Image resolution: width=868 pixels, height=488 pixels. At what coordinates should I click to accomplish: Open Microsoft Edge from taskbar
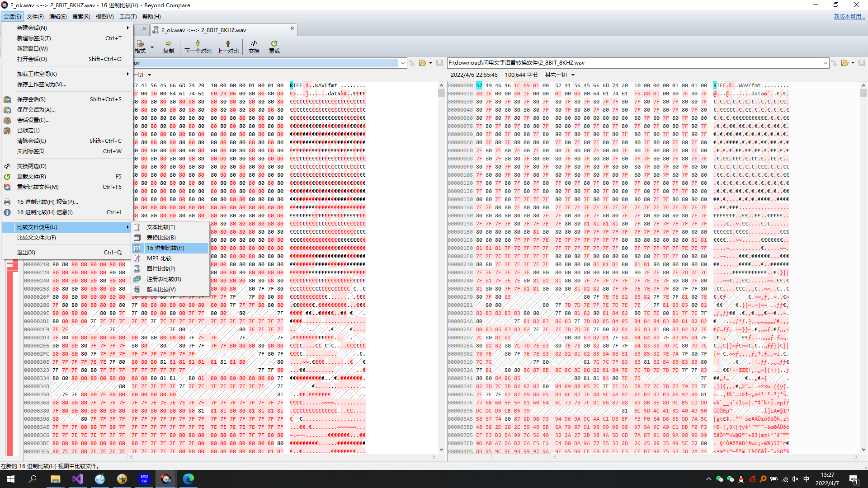pyautogui.click(x=188, y=479)
